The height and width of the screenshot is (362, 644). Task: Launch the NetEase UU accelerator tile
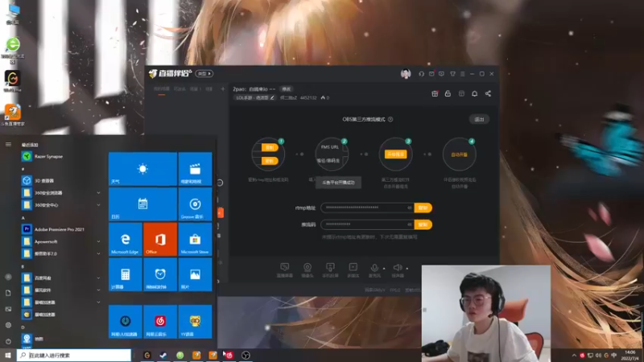[126, 322]
